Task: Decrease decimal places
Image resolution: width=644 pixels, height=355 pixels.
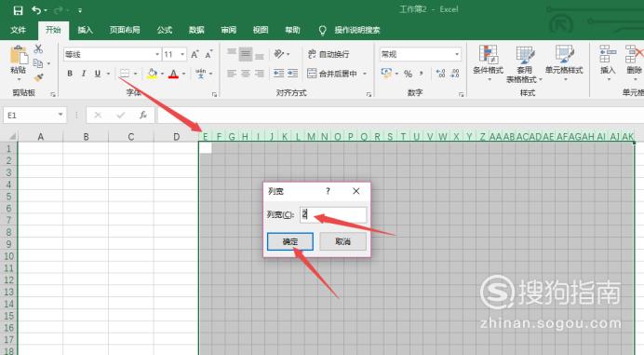Action: [455, 74]
